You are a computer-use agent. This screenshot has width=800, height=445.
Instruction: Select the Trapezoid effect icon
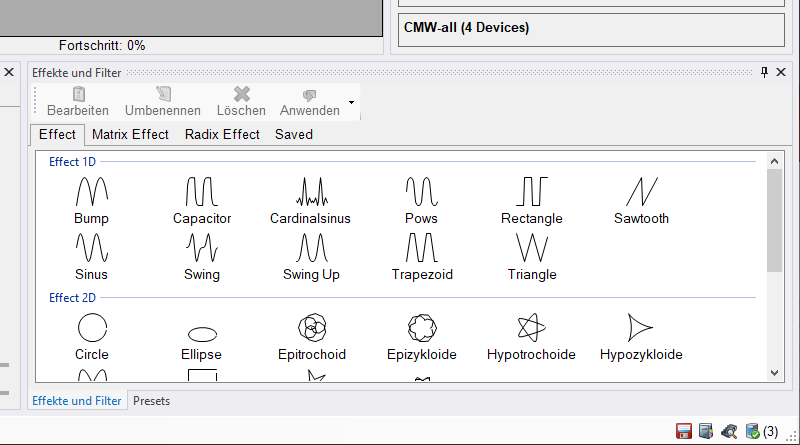click(421, 247)
